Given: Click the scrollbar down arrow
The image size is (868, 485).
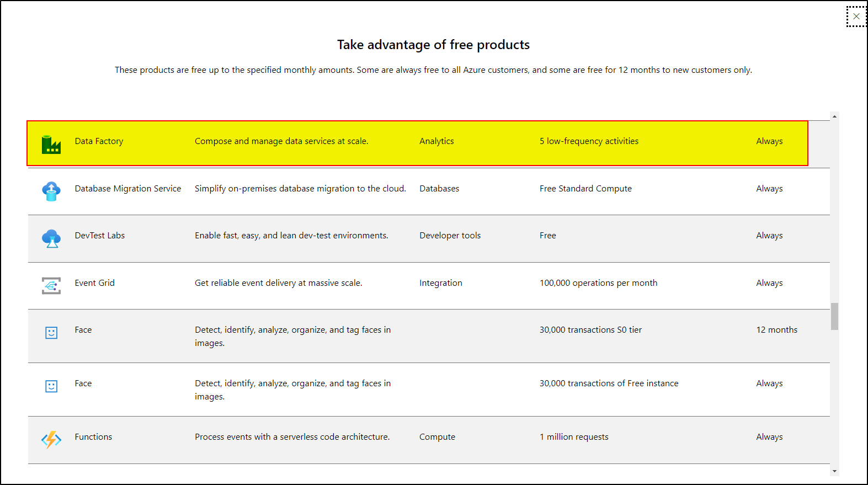Looking at the screenshot, I should tap(834, 471).
